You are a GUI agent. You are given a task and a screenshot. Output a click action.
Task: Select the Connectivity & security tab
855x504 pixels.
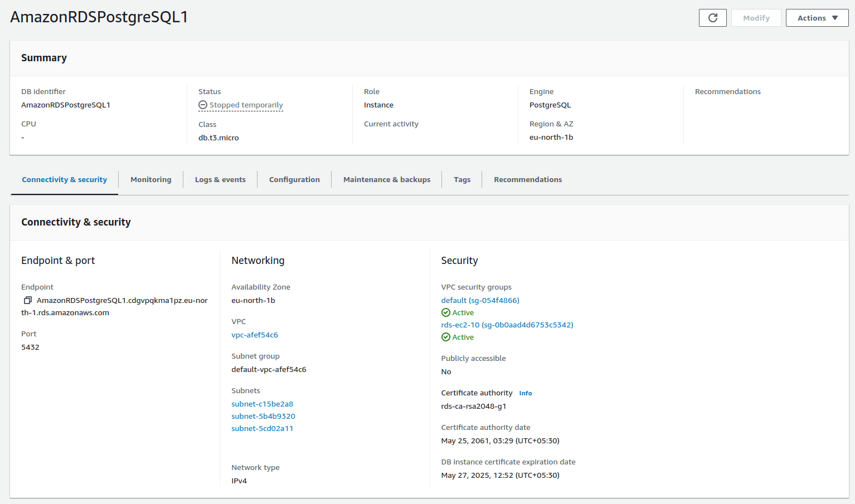point(65,179)
